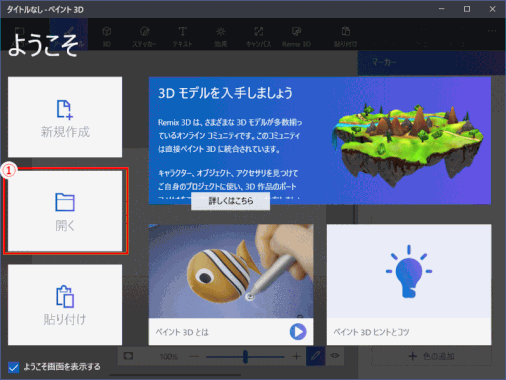Open the fish sculpting video thumbnail
506x380 pixels.
231,271
